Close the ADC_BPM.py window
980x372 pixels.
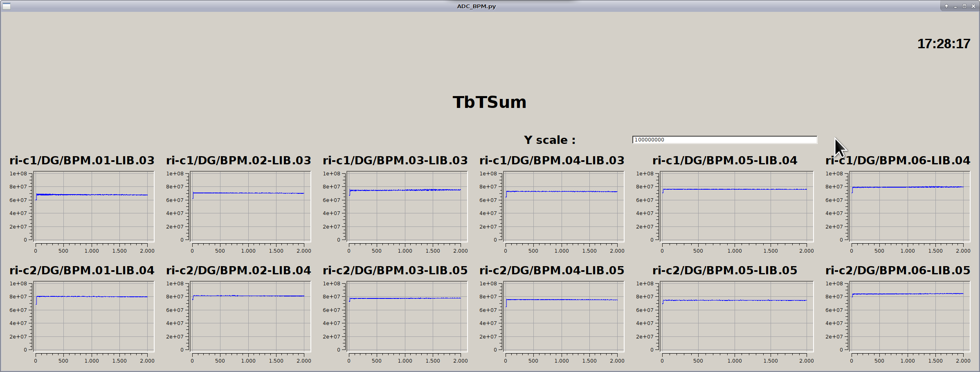(973, 6)
